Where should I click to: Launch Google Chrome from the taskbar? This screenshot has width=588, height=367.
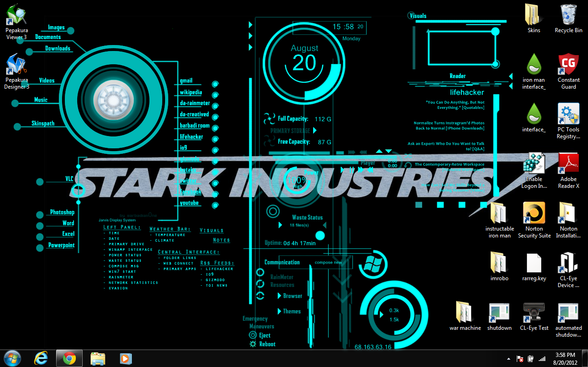(69, 358)
